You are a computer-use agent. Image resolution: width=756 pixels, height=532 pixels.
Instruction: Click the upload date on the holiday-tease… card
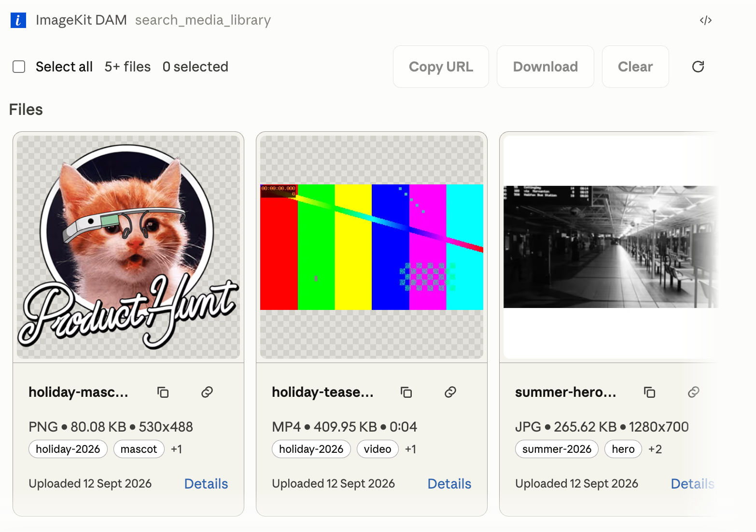click(333, 484)
